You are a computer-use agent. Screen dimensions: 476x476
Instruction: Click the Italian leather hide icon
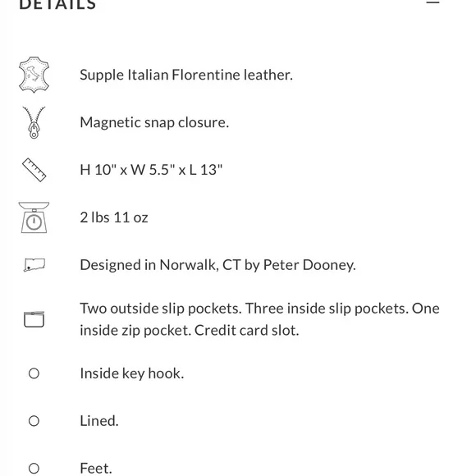pyautogui.click(x=34, y=75)
